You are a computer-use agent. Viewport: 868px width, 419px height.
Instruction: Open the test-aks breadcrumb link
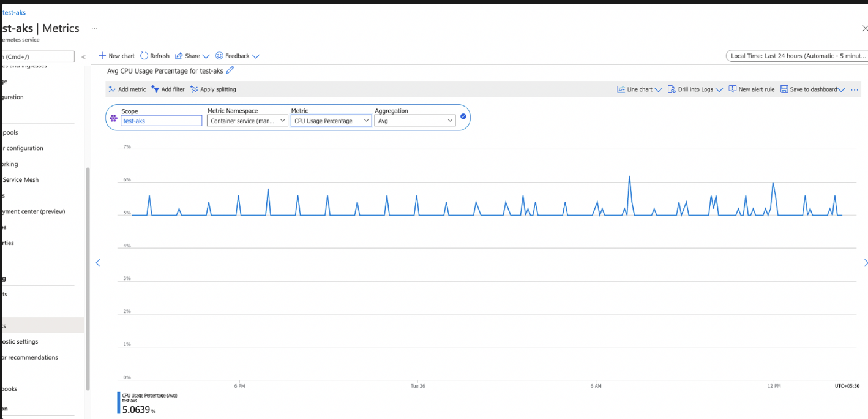(13, 12)
